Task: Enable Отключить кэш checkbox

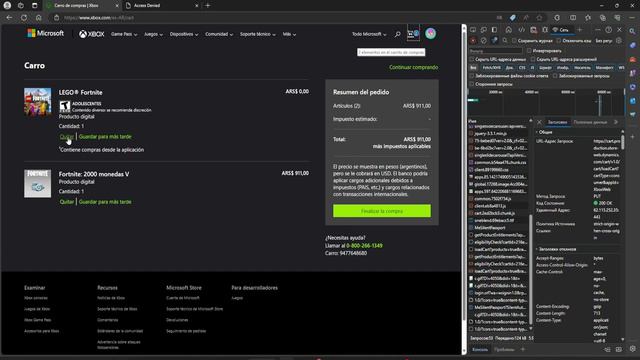Action: [558, 41]
